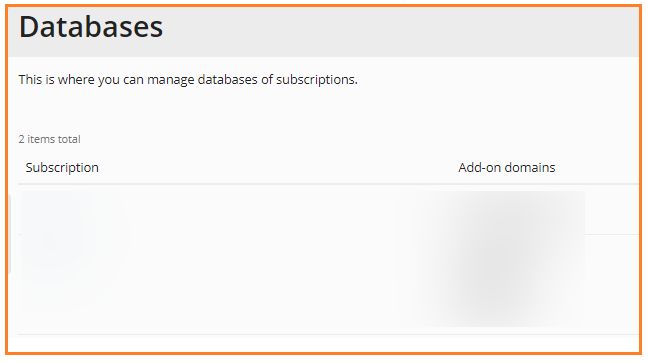Open the first blurred subscription row entry

click(x=74, y=210)
